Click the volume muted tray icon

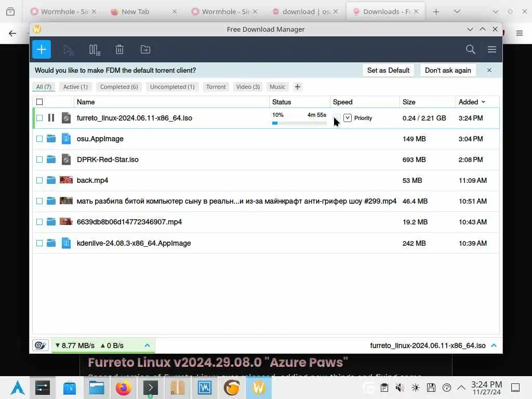(400, 388)
